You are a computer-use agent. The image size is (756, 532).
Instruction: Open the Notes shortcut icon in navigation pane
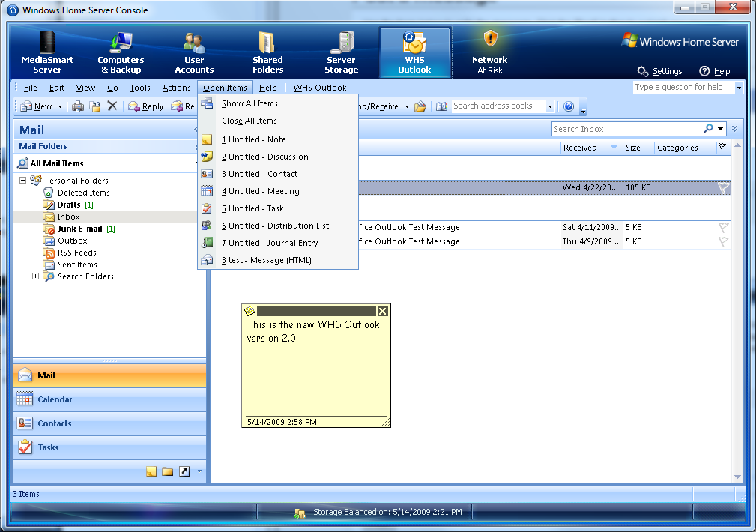pyautogui.click(x=151, y=471)
